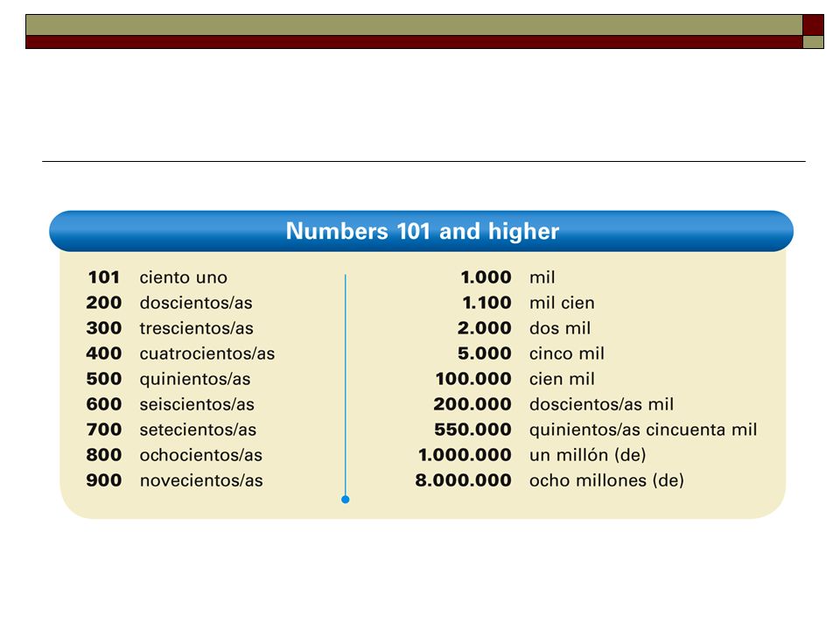The width and height of the screenshot is (840, 630).
Task: Select the number 800
Action: [x=104, y=455]
